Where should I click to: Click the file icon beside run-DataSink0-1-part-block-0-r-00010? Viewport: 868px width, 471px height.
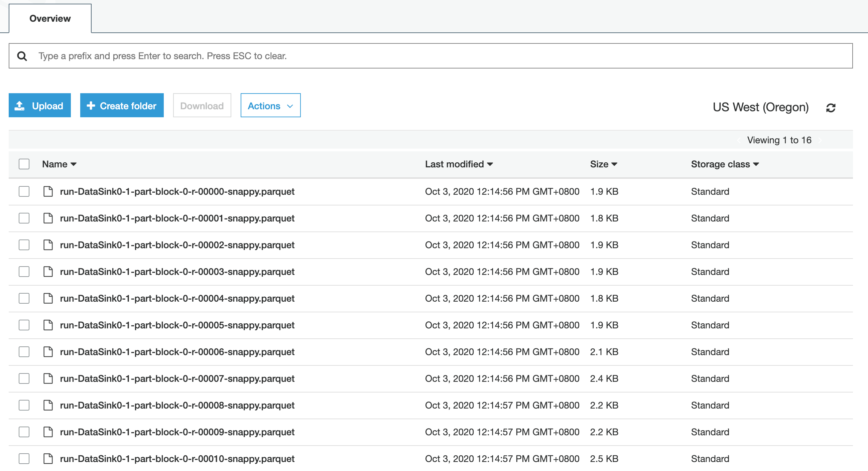click(x=48, y=458)
